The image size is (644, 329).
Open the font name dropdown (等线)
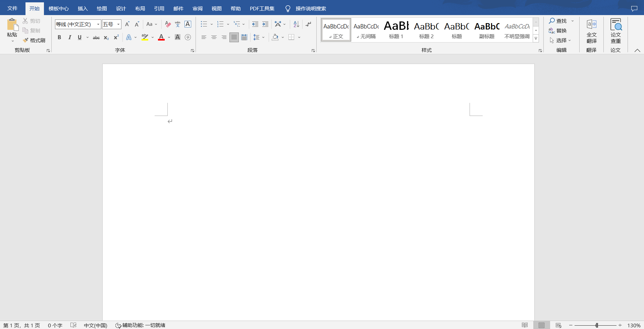(x=98, y=24)
